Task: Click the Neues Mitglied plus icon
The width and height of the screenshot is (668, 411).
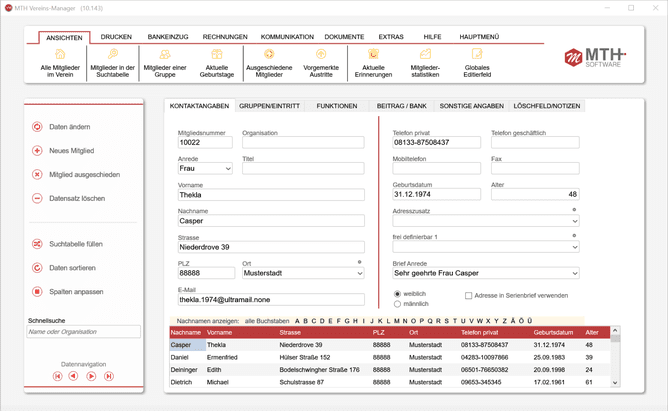Action: (37, 150)
